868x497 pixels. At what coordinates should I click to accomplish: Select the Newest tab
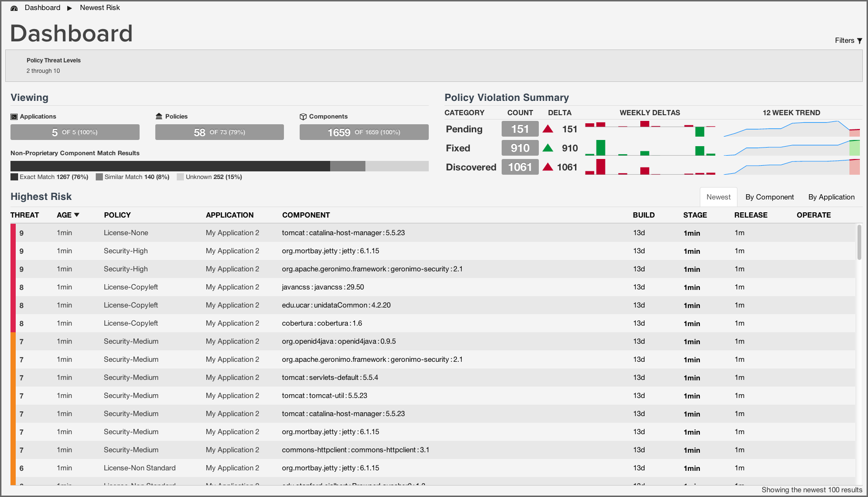[x=718, y=197]
